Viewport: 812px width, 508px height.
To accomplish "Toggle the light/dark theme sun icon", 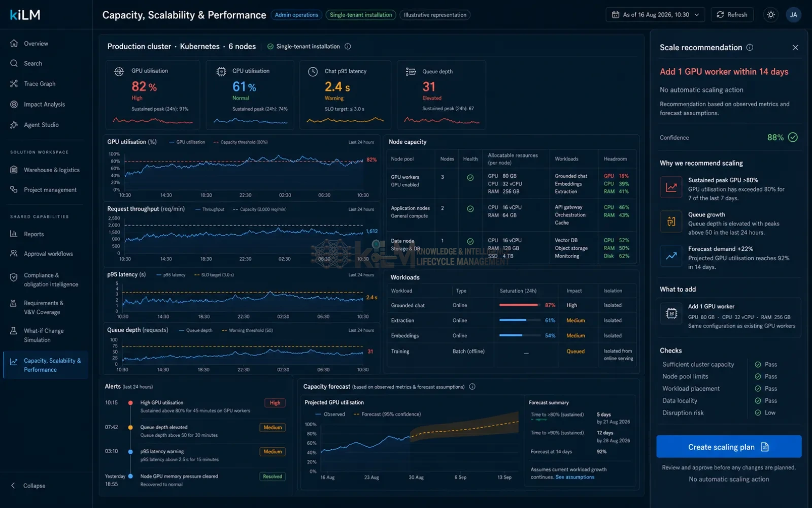I will click(x=770, y=15).
